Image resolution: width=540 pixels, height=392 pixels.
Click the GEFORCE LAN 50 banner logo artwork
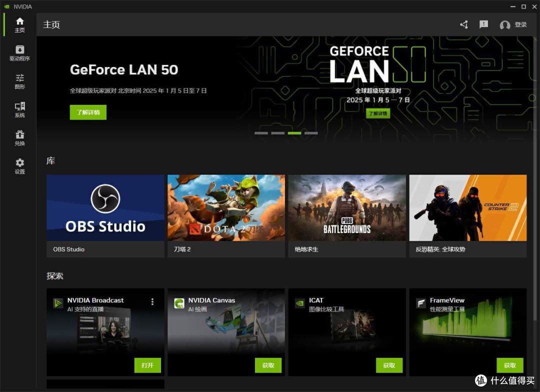(x=378, y=65)
